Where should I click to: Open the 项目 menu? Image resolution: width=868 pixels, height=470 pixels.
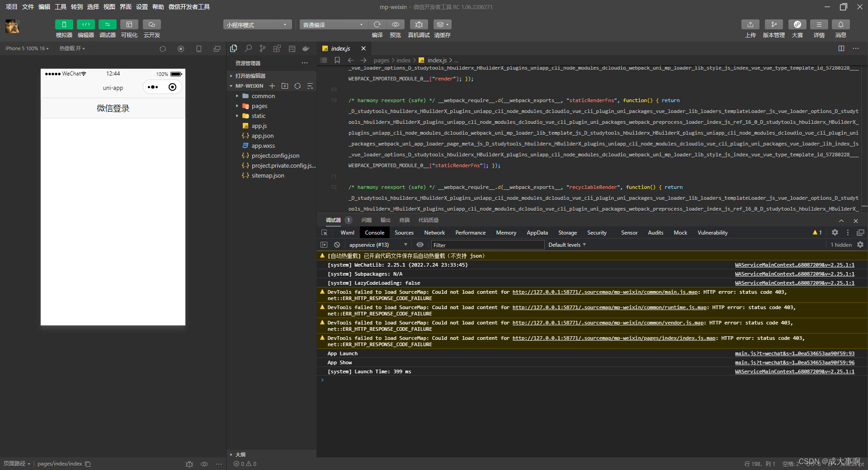[11, 7]
